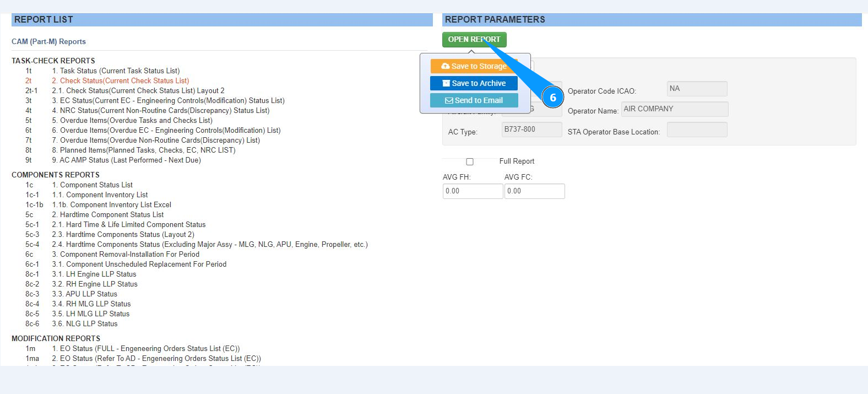Image resolution: width=868 pixels, height=394 pixels.
Task: Click Save to Archive button
Action: click(x=474, y=83)
